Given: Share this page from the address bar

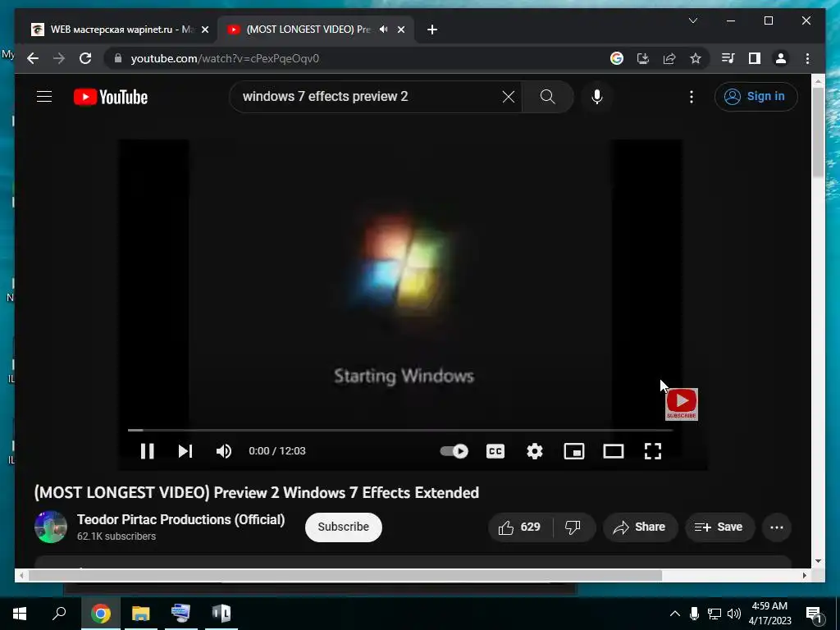Looking at the screenshot, I should pos(669,58).
